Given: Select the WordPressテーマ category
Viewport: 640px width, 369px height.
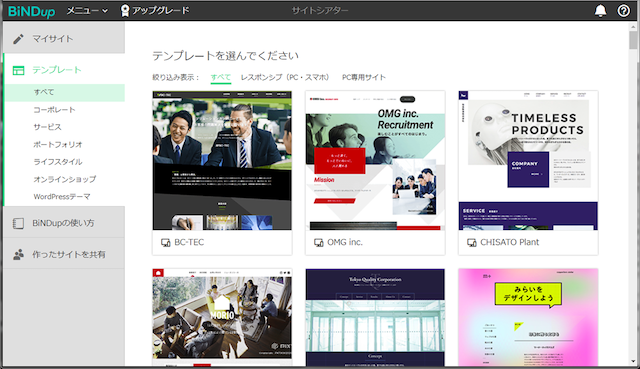Looking at the screenshot, I should tap(62, 197).
